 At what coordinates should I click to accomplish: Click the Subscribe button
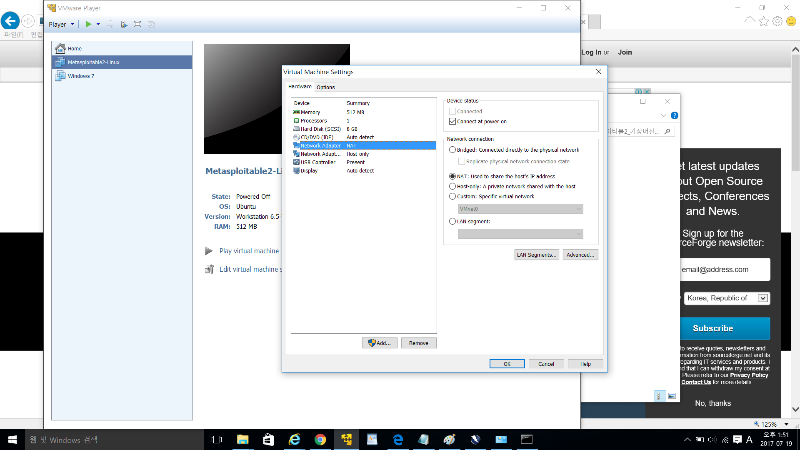[x=724, y=329]
